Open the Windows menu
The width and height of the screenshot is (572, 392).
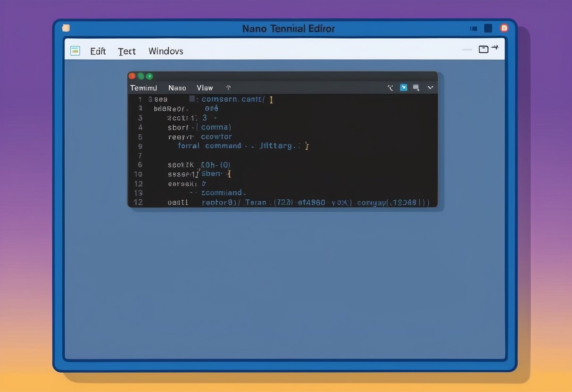(x=166, y=51)
